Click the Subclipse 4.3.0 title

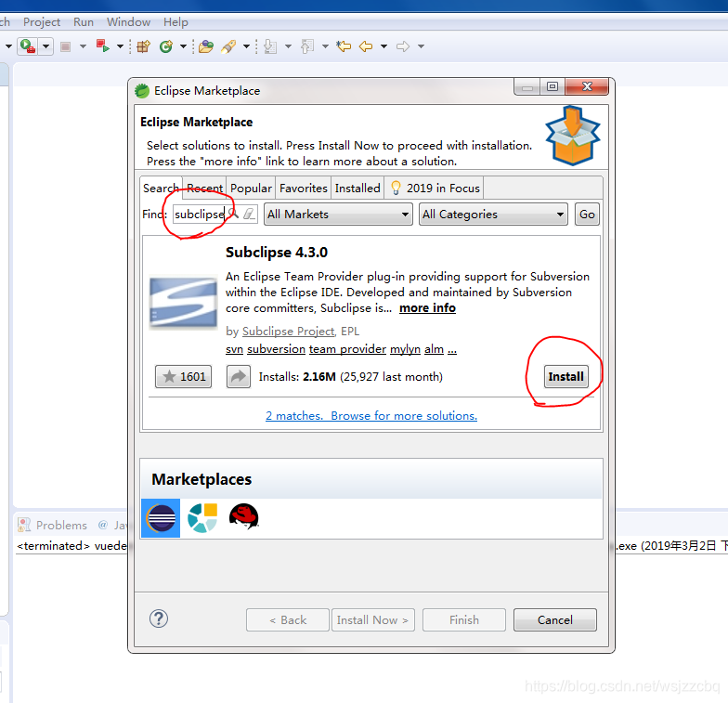277,253
